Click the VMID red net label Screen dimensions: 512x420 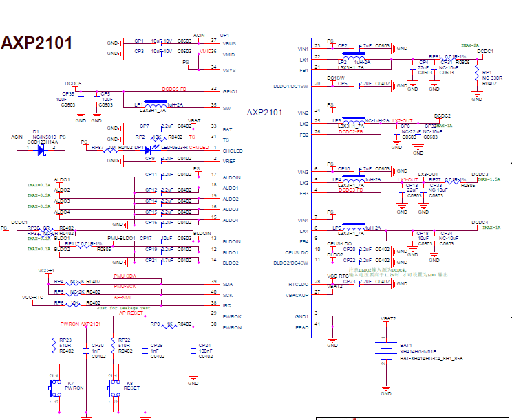point(204,51)
